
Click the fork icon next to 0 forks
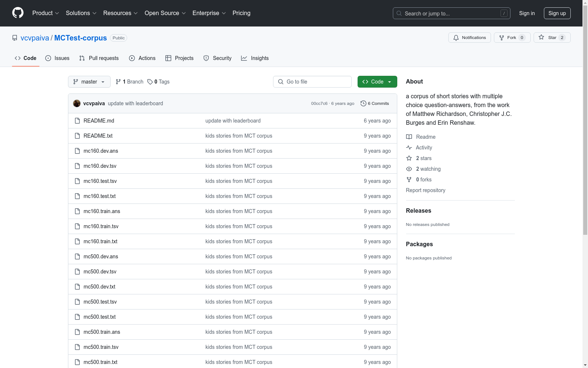pos(409,180)
